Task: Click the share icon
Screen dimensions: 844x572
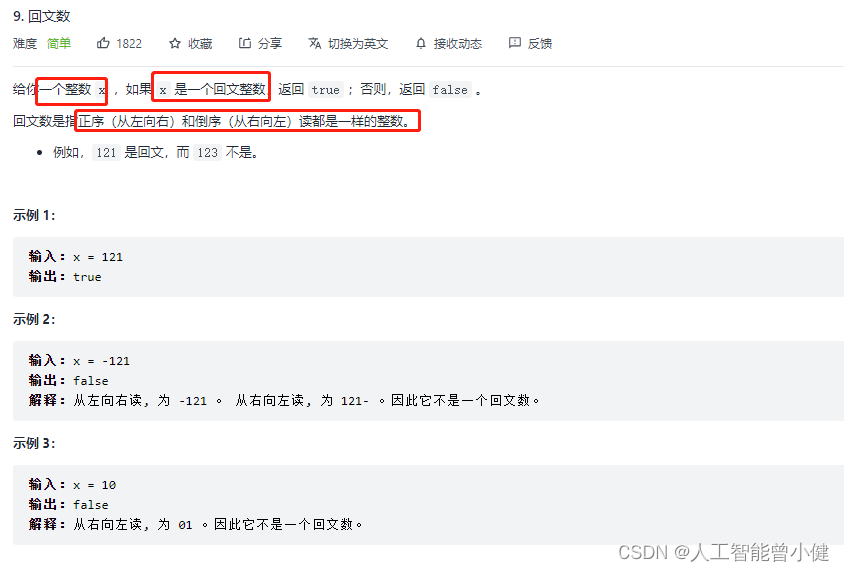Action: pos(245,43)
